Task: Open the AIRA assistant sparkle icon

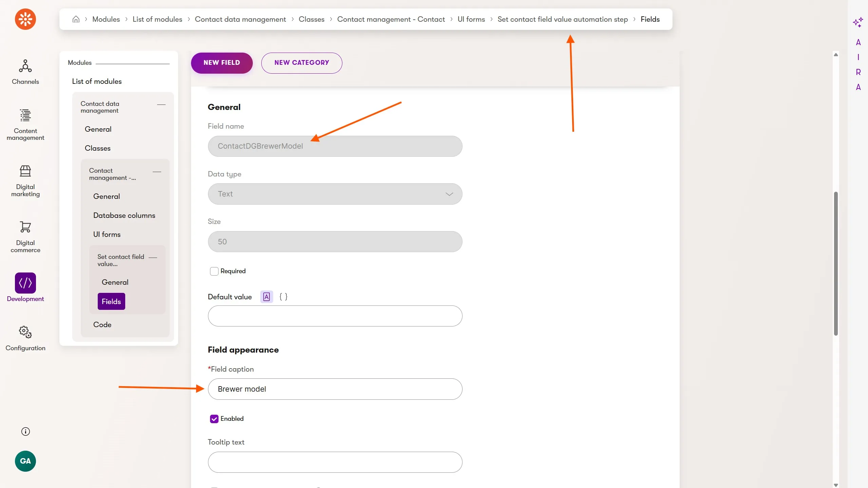Action: pyautogui.click(x=857, y=22)
